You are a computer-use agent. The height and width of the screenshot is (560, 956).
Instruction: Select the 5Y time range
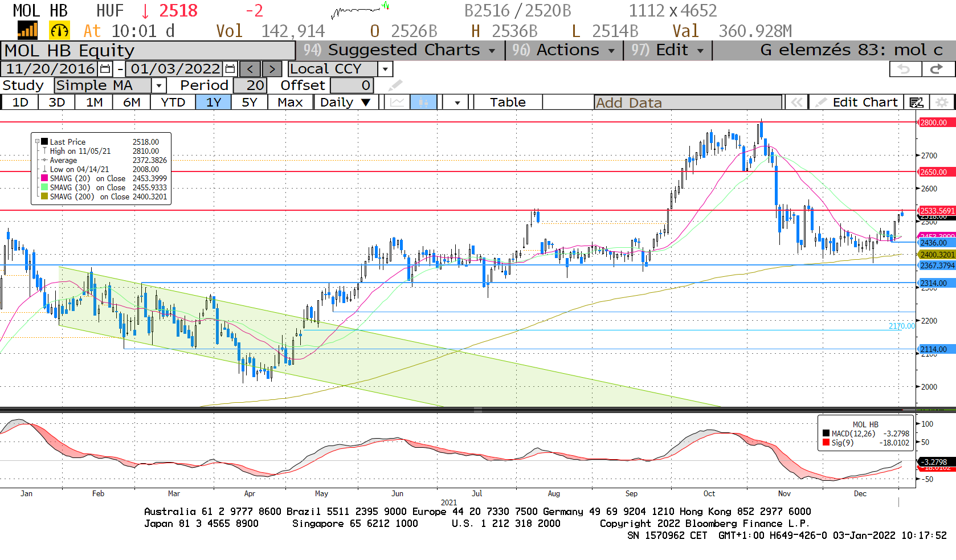250,102
